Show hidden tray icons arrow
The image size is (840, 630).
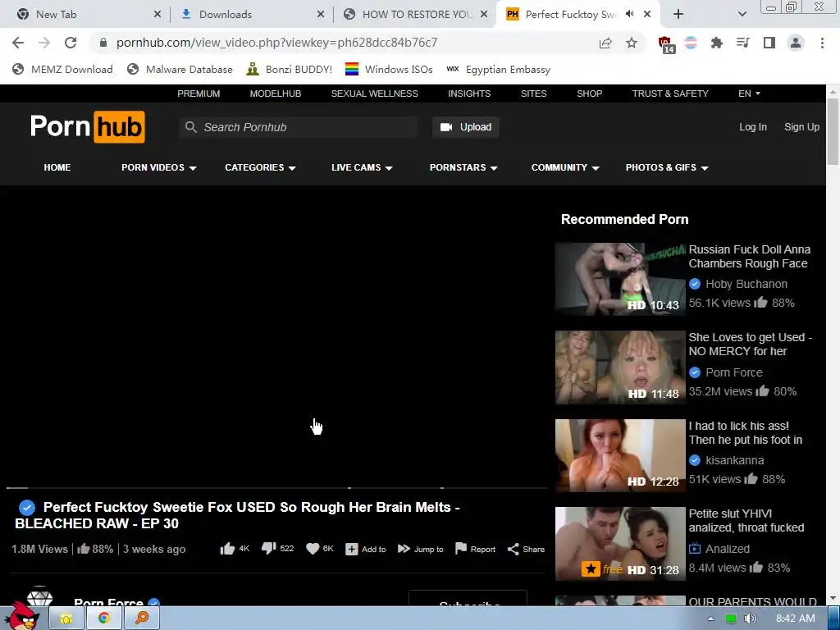coord(711,619)
